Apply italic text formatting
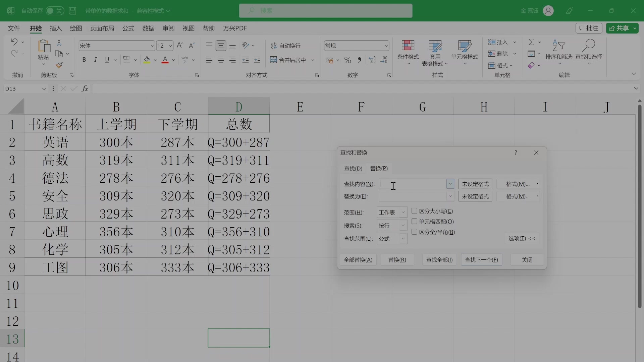644x362 pixels. tap(96, 60)
